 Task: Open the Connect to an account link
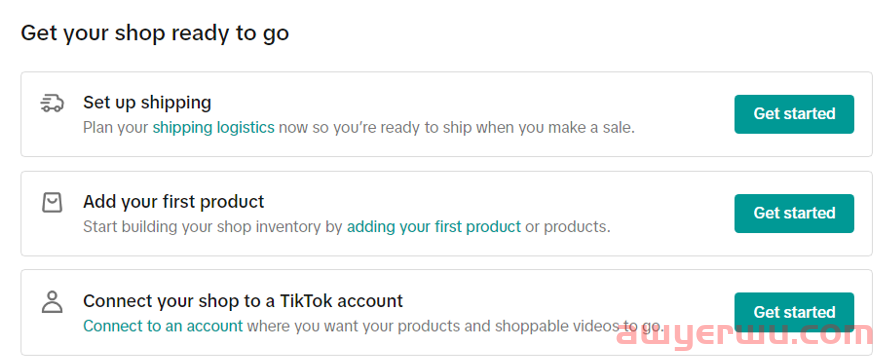(x=163, y=326)
